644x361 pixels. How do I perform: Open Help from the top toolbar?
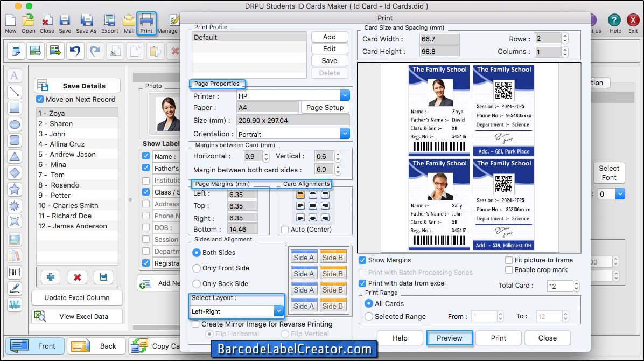coord(615,23)
